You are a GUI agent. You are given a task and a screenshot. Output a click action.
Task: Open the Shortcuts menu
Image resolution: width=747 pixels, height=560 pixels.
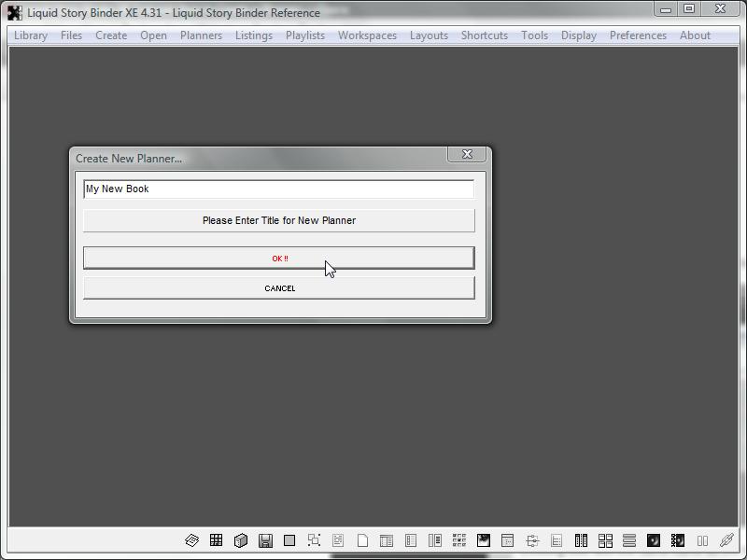pyautogui.click(x=484, y=35)
